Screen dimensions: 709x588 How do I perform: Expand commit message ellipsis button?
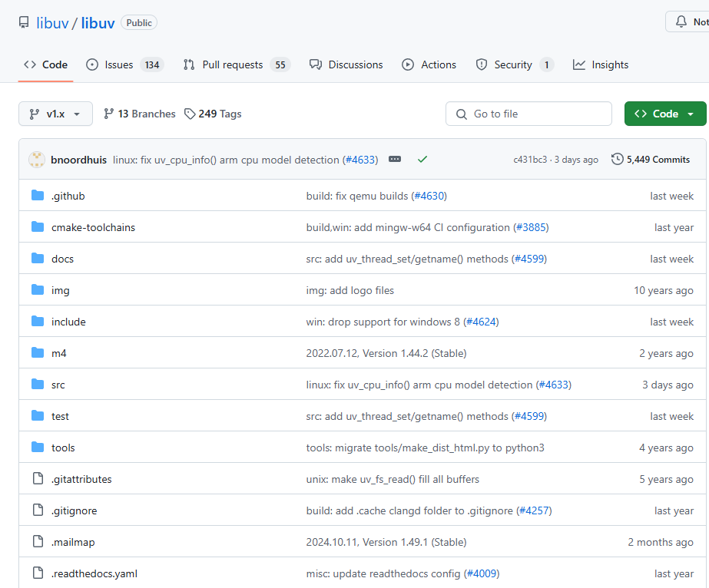click(395, 159)
